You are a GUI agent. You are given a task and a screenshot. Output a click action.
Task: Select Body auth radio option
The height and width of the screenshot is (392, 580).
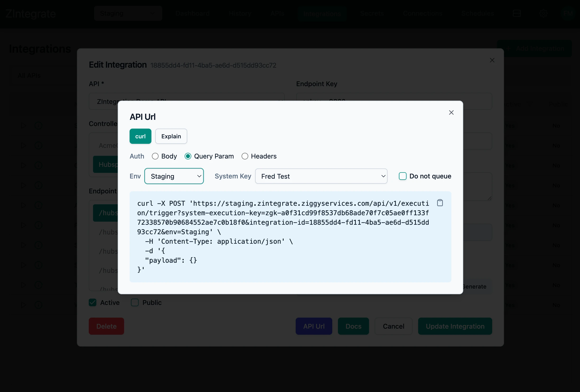(155, 156)
